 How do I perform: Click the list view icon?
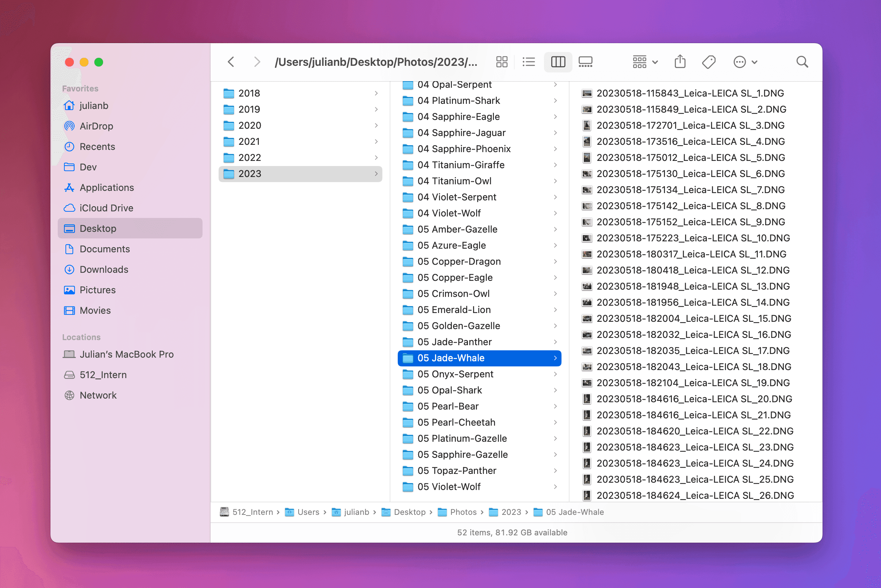click(529, 62)
